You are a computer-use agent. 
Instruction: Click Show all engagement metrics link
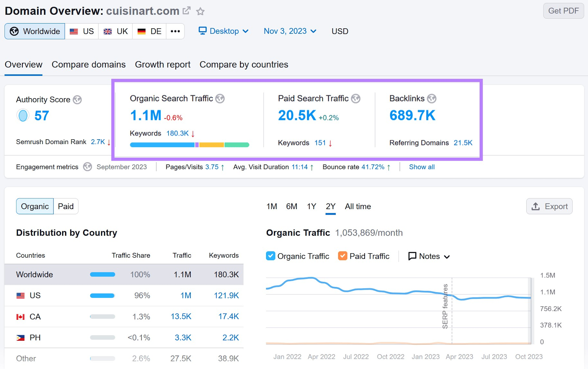(x=422, y=167)
